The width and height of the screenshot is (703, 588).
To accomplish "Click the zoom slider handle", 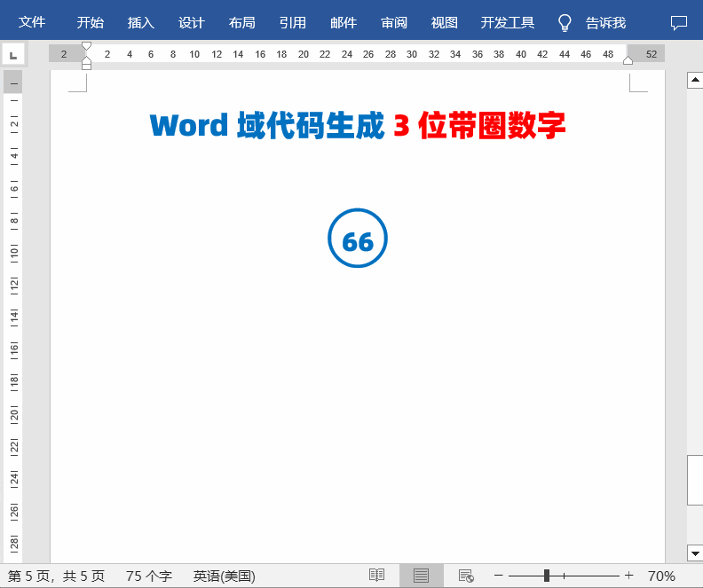I will point(547,576).
